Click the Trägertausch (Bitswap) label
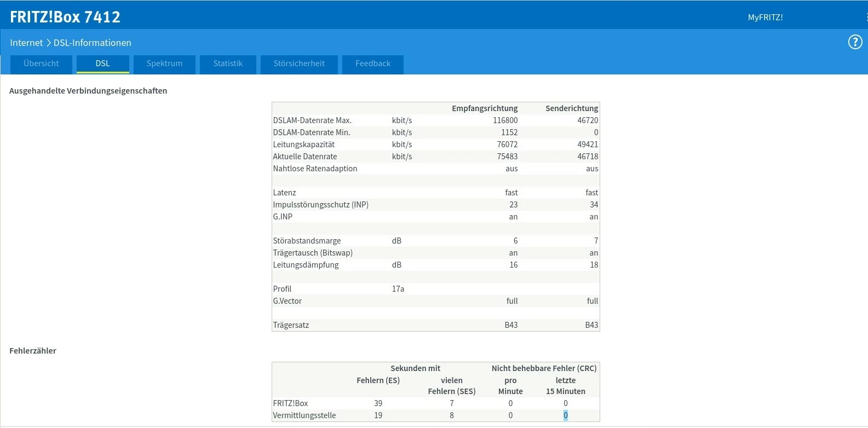This screenshot has height=428, width=868. tap(313, 253)
